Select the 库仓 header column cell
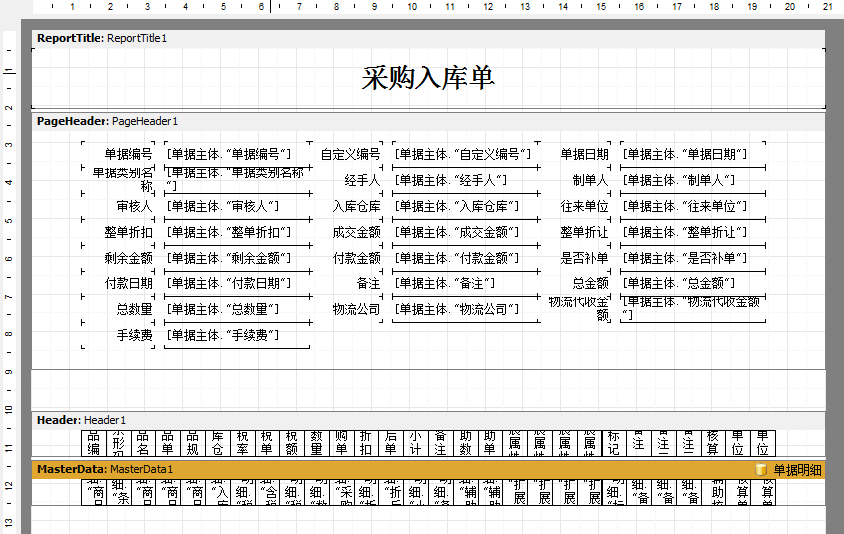This screenshot has height=534, width=844. click(x=217, y=443)
